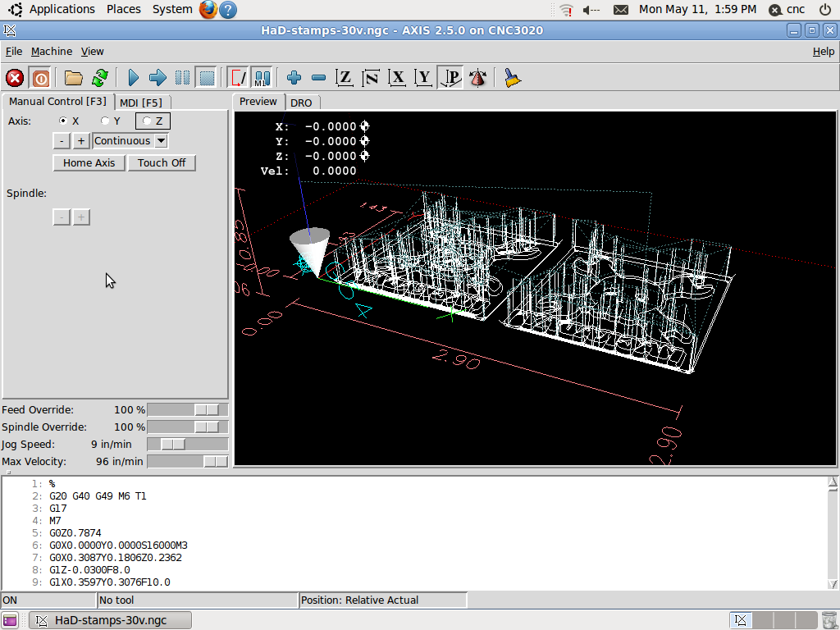The height and width of the screenshot is (630, 840).
Task: Reload the current file
Action: coord(99,78)
